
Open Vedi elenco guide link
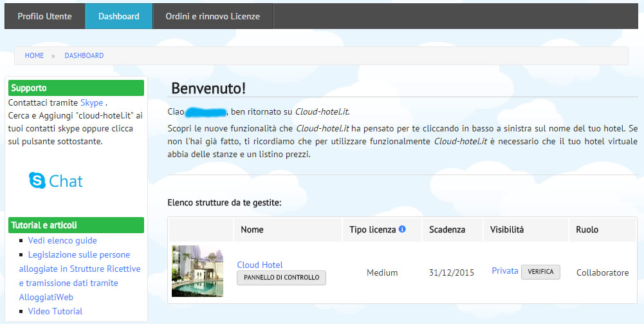click(62, 240)
